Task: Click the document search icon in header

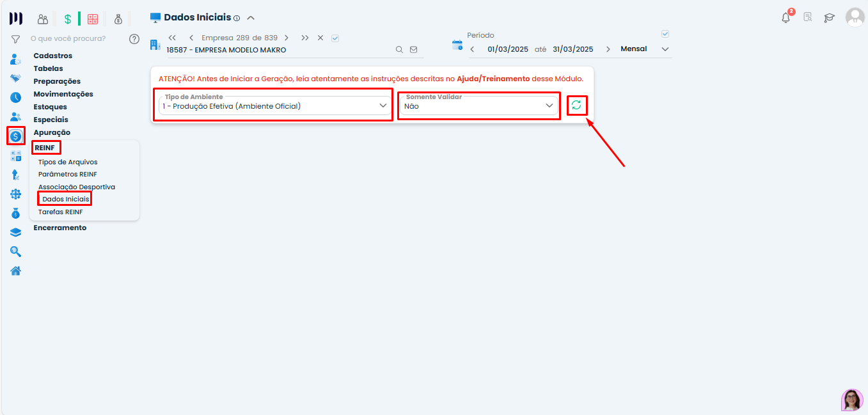Action: 808,18
